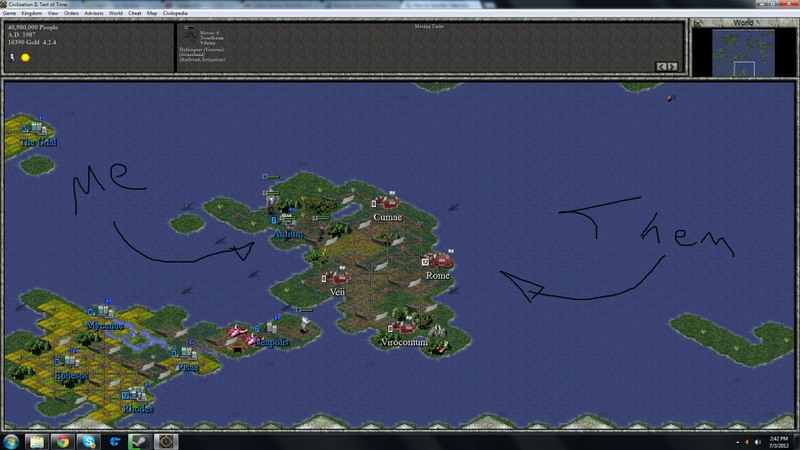Click the World minimap panel title
The image size is (800, 450).
click(x=743, y=22)
